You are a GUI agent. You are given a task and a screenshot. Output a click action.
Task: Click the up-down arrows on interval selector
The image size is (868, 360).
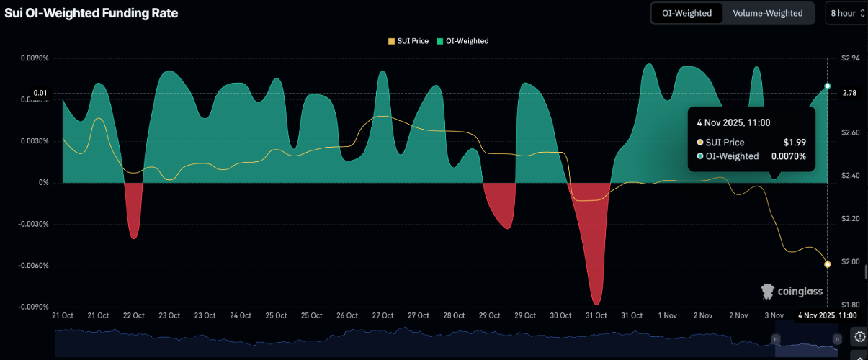[862, 14]
